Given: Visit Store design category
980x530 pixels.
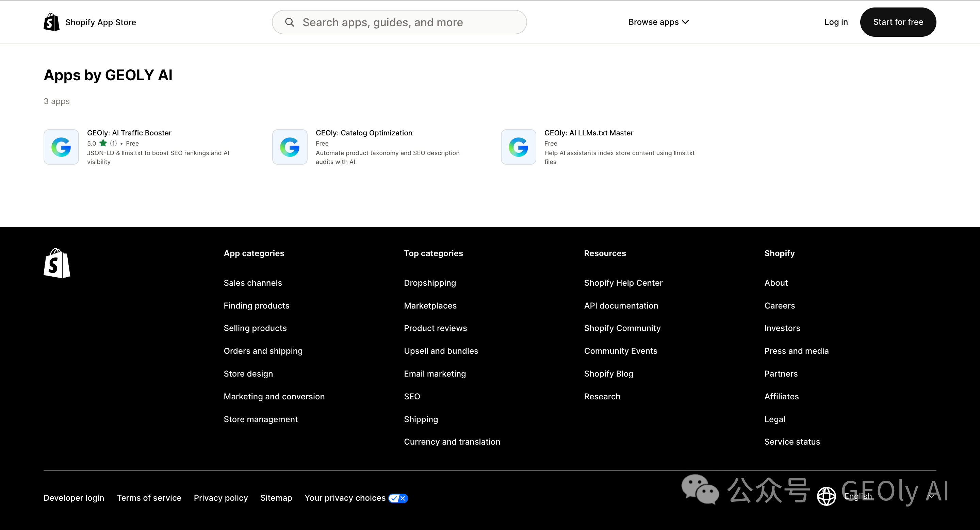Looking at the screenshot, I should [248, 374].
